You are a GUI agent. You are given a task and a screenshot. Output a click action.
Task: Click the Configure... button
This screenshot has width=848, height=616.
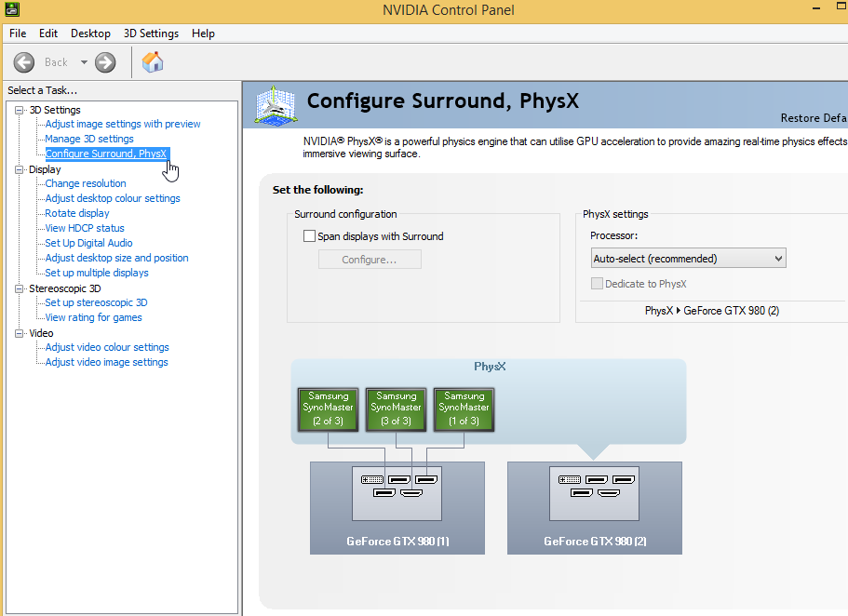tap(370, 260)
